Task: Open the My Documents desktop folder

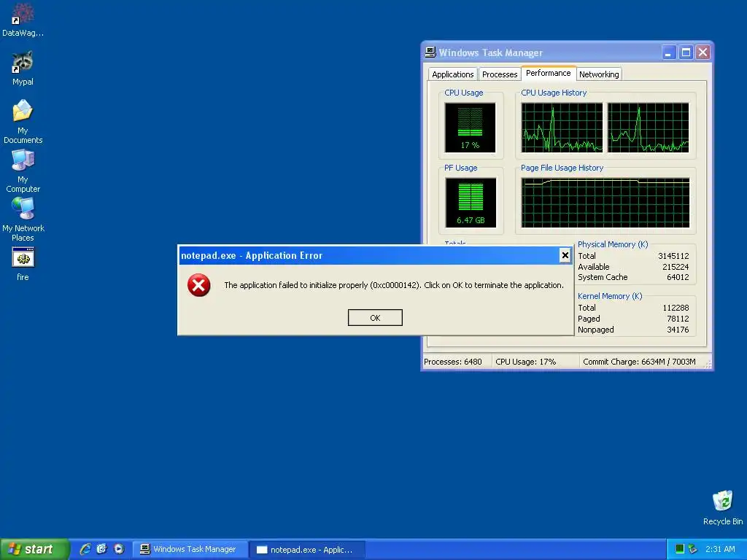Action: pos(23,122)
